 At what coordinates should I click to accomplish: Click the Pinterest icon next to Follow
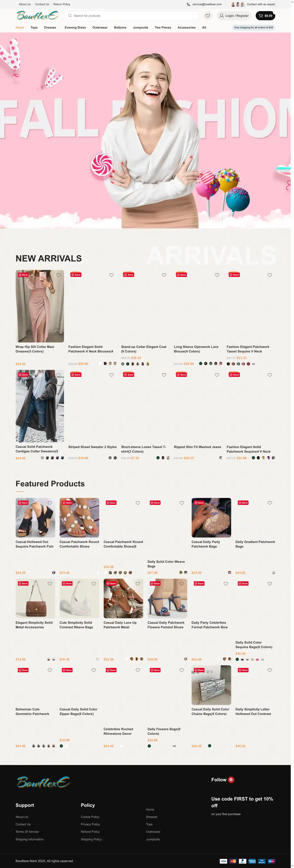231,779
